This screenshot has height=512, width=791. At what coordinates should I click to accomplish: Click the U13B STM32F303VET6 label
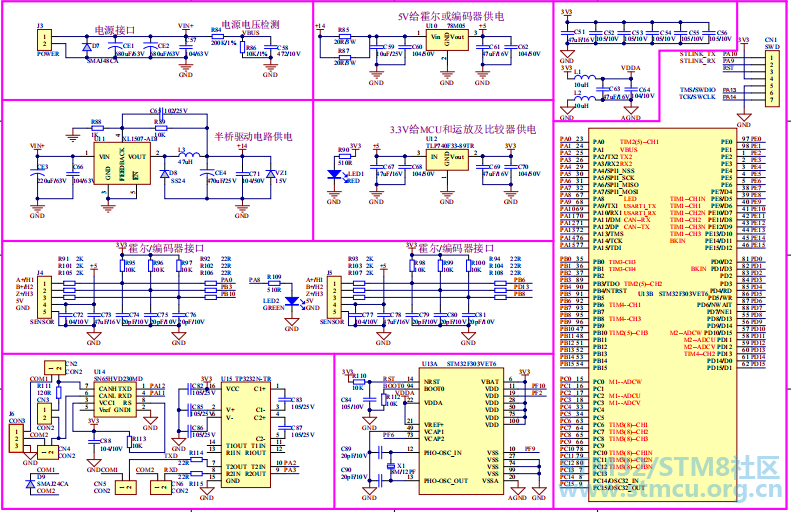[x=673, y=294]
